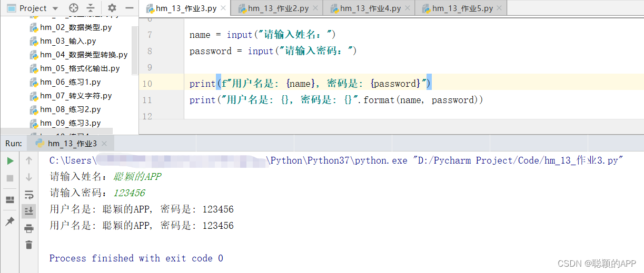The height and width of the screenshot is (273, 644).
Task: Click 'Process finished with exit code 0' text
Action: [x=136, y=258]
